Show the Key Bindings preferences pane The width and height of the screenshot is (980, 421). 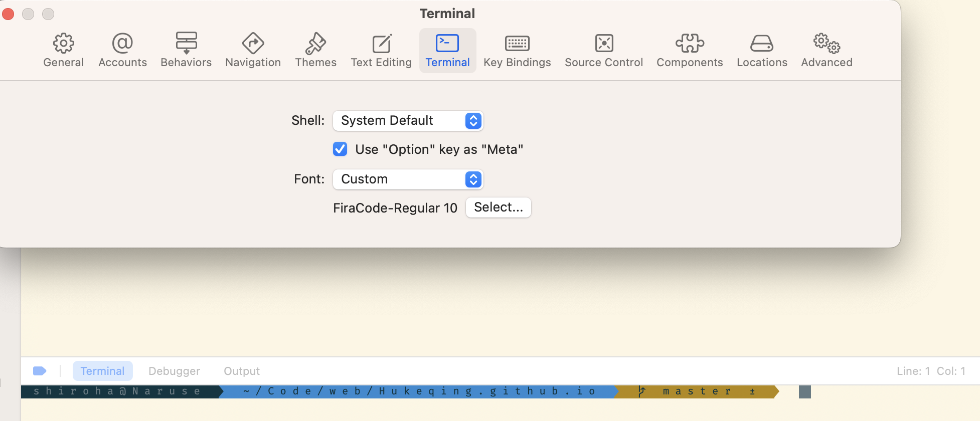pyautogui.click(x=517, y=50)
